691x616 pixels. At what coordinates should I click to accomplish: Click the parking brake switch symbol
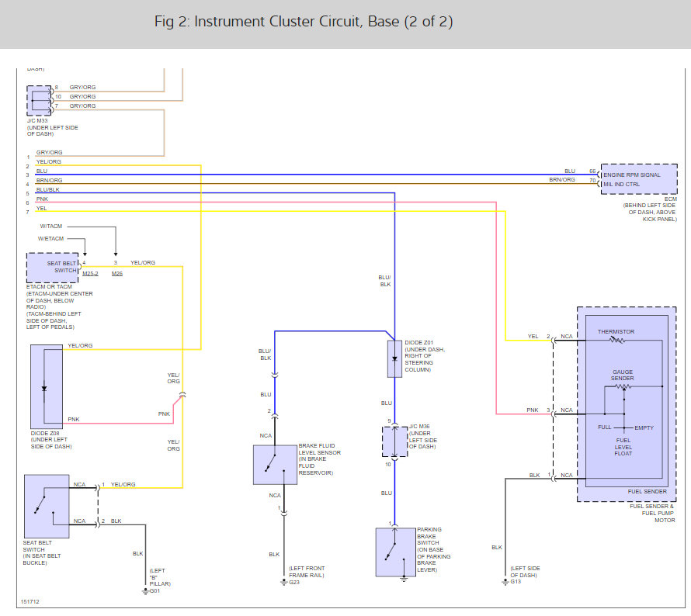(x=395, y=552)
